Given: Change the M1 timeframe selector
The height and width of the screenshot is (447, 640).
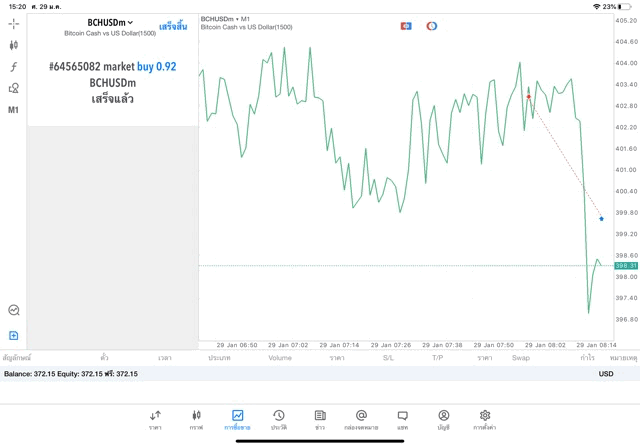Looking at the screenshot, I should tap(13, 110).
